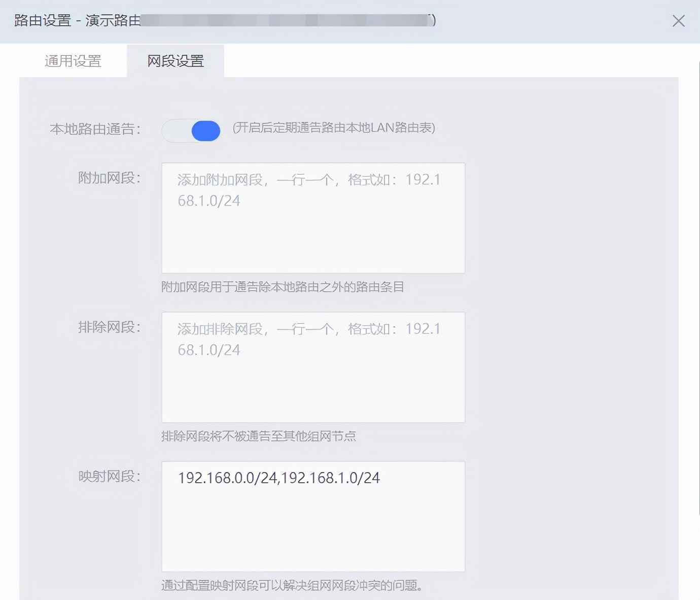The height and width of the screenshot is (600, 700).
Task: Click into the 排除网段 text area
Action: click(x=313, y=367)
